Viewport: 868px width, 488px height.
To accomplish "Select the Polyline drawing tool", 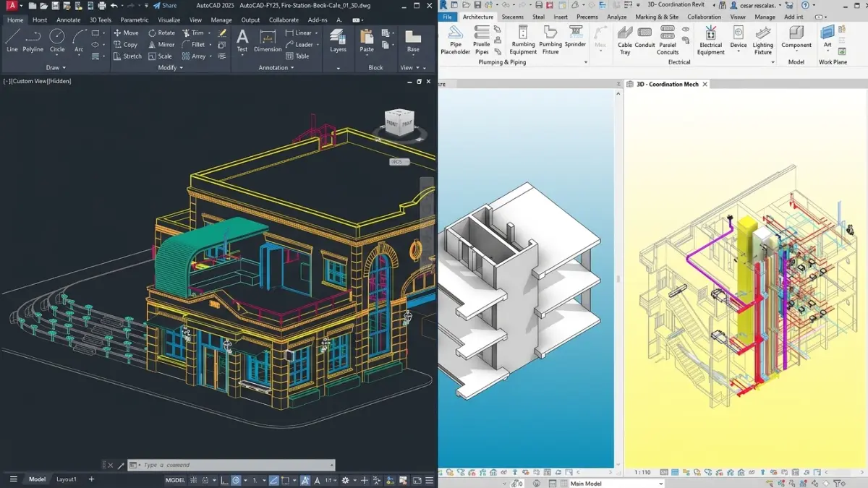I will [33, 40].
